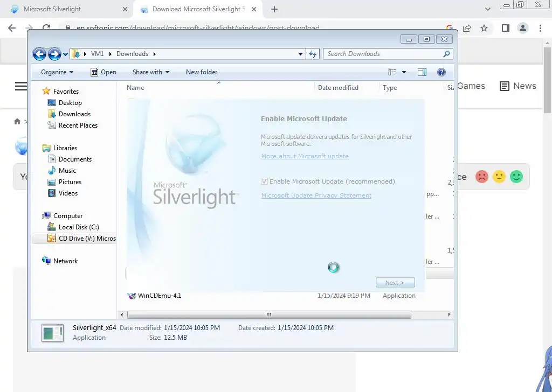Expand address bar history dropdown
Screen dimensions: 552x392
tap(300, 54)
